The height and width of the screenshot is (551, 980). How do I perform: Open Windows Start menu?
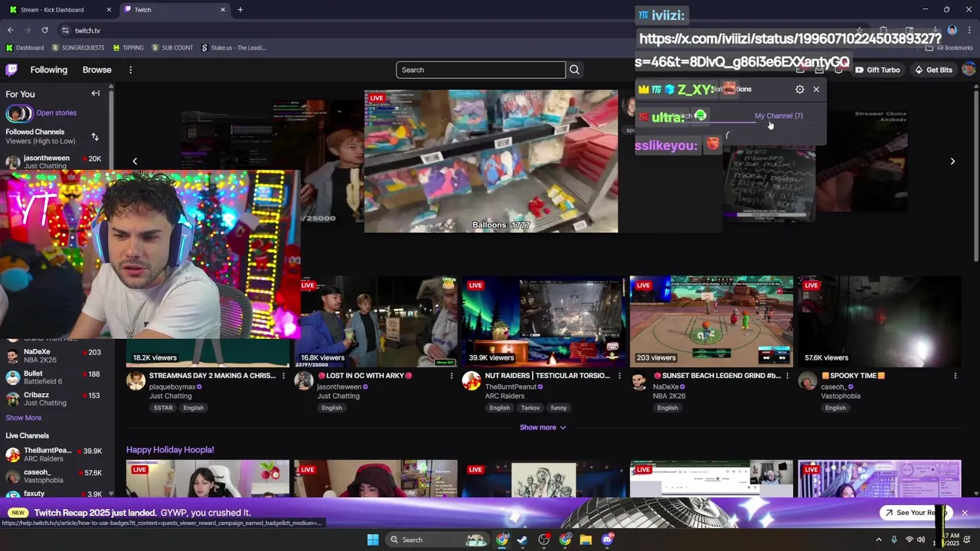click(373, 540)
